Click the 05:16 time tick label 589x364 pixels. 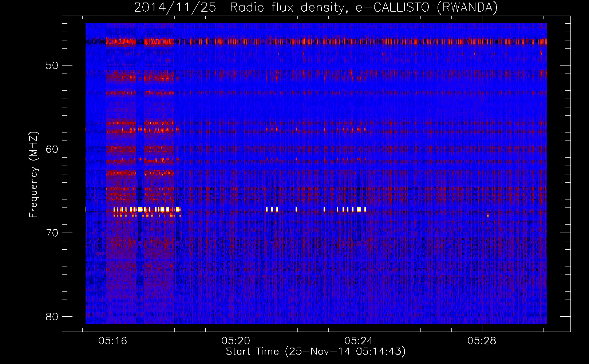[x=113, y=341]
